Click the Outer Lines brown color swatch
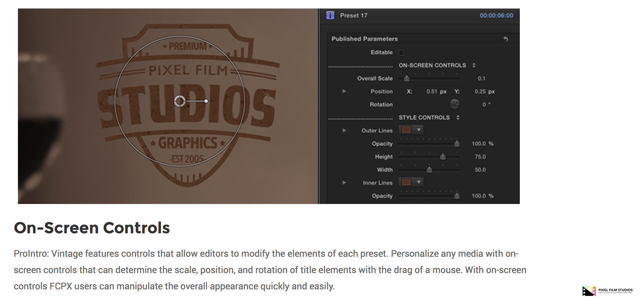 [406, 130]
